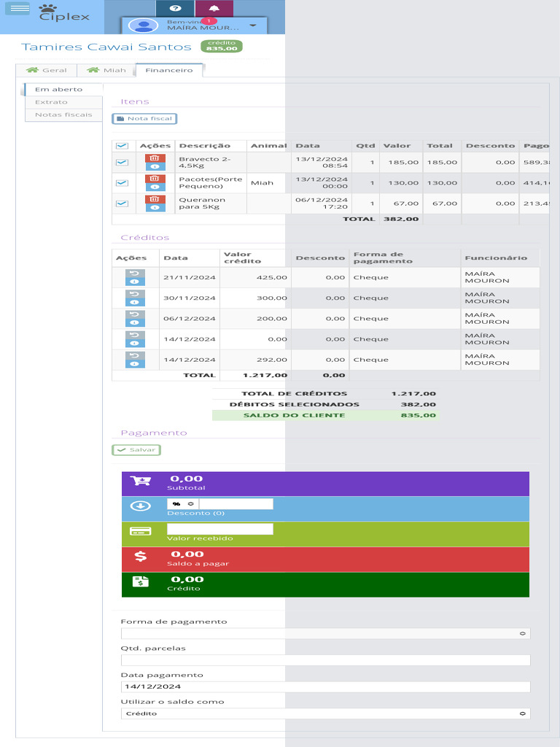Click the Salvar button
Screen dimensions: 560x747
click(136, 449)
